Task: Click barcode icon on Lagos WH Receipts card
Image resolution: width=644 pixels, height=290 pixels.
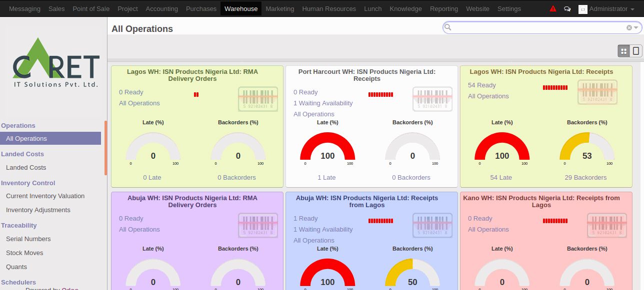Action: point(597,92)
